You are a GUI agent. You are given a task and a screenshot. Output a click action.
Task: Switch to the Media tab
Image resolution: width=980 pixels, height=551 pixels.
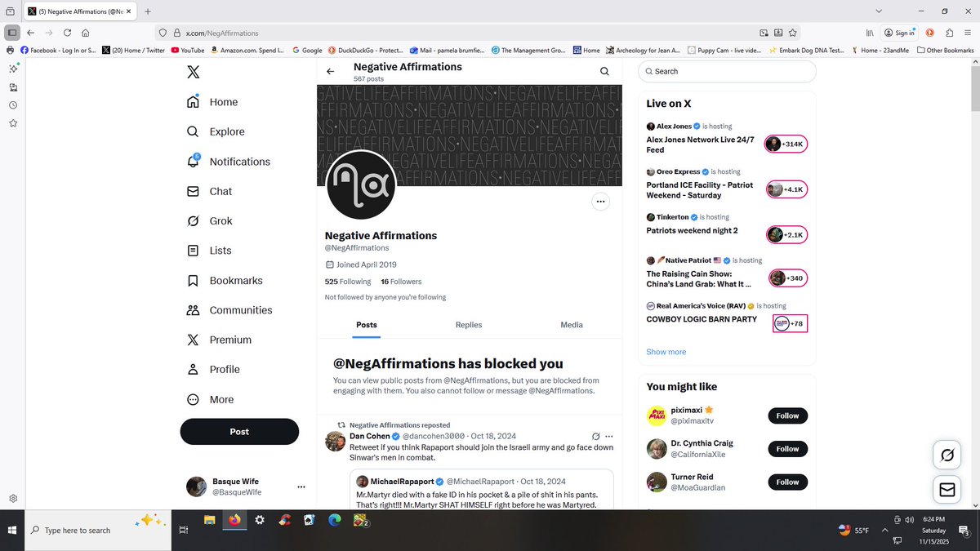pyautogui.click(x=572, y=325)
